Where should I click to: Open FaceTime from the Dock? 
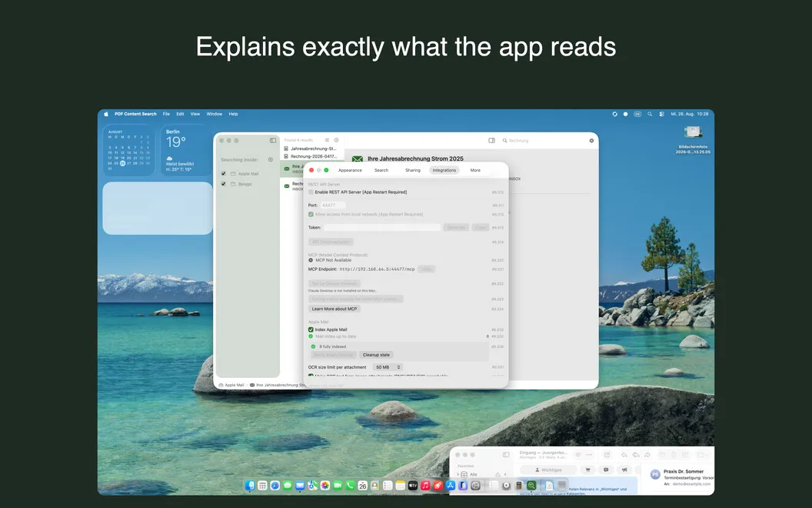[x=338, y=485]
